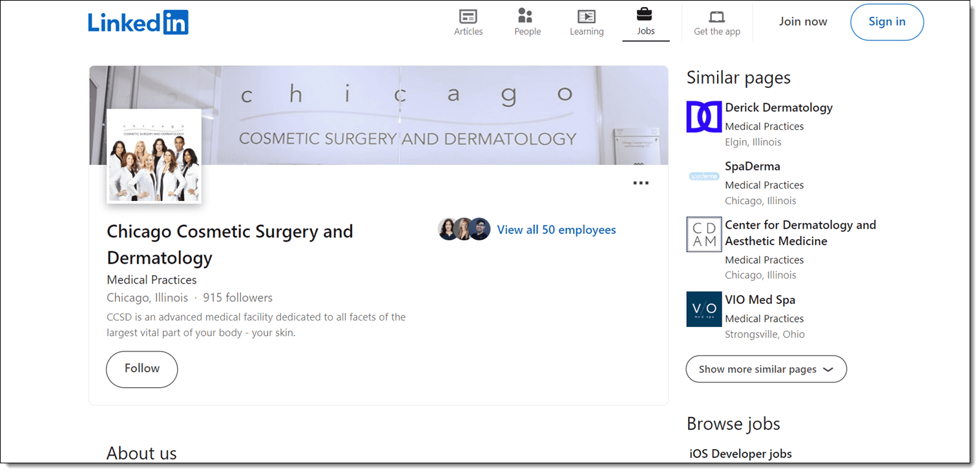Click the company profile photo thumbnail
The image size is (980, 473).
point(154,156)
